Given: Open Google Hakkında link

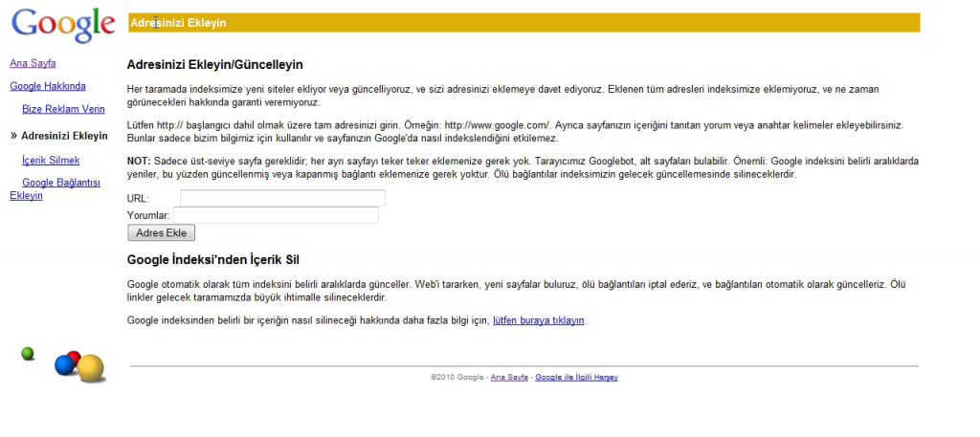Looking at the screenshot, I should 48,86.
